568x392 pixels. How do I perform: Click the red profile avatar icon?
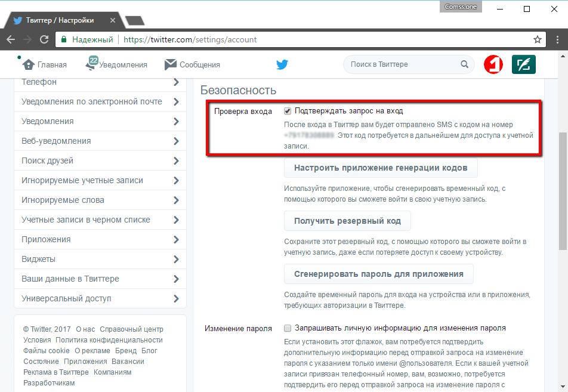tap(492, 63)
